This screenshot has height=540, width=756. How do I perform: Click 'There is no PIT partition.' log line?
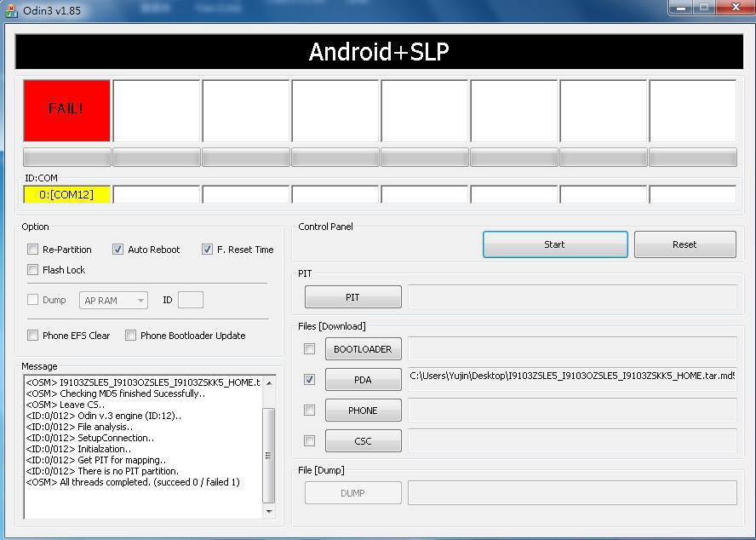pyautogui.click(x=102, y=471)
